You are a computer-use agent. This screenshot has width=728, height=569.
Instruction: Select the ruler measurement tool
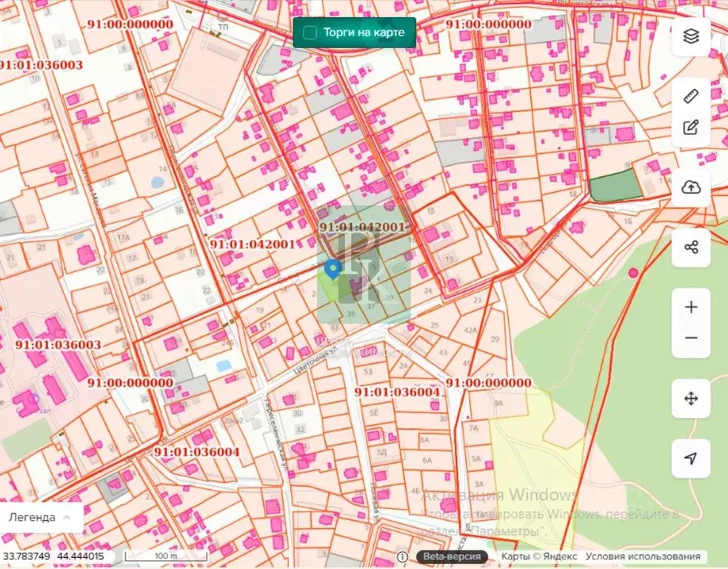(691, 96)
